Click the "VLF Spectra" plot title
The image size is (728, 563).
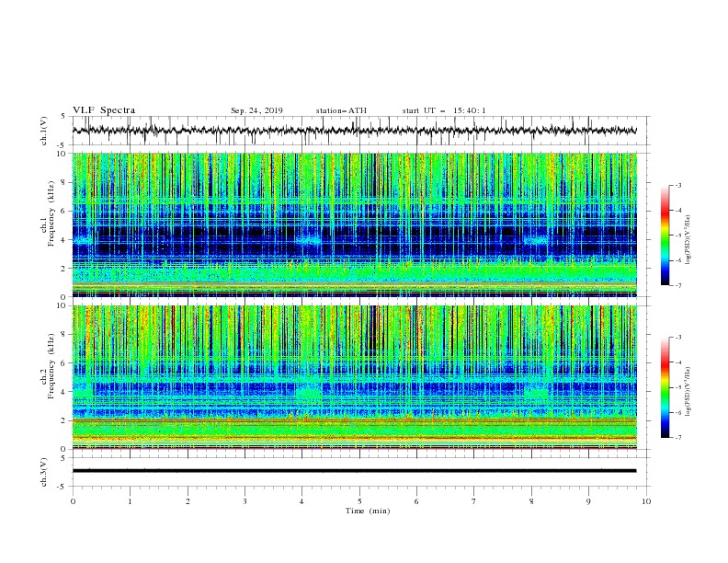(104, 110)
